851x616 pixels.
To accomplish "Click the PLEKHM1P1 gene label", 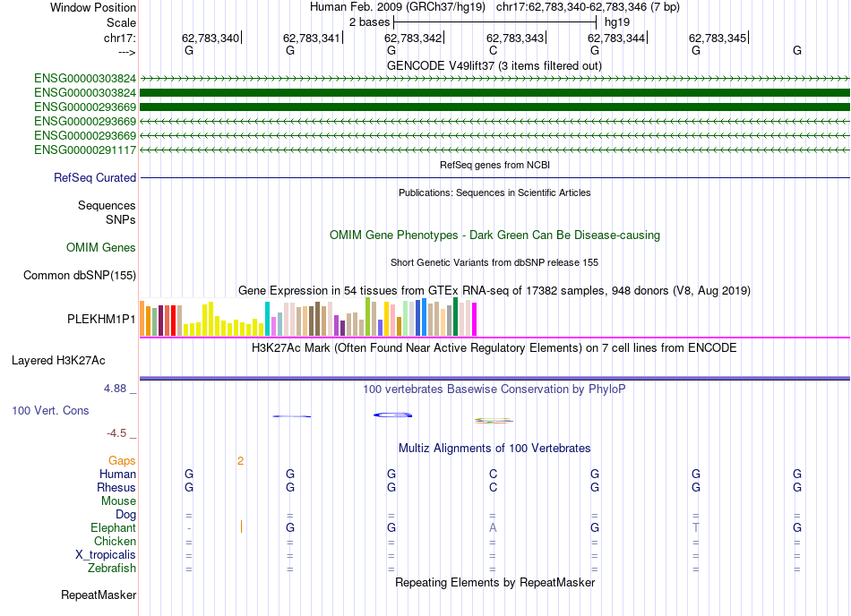I will click(101, 320).
